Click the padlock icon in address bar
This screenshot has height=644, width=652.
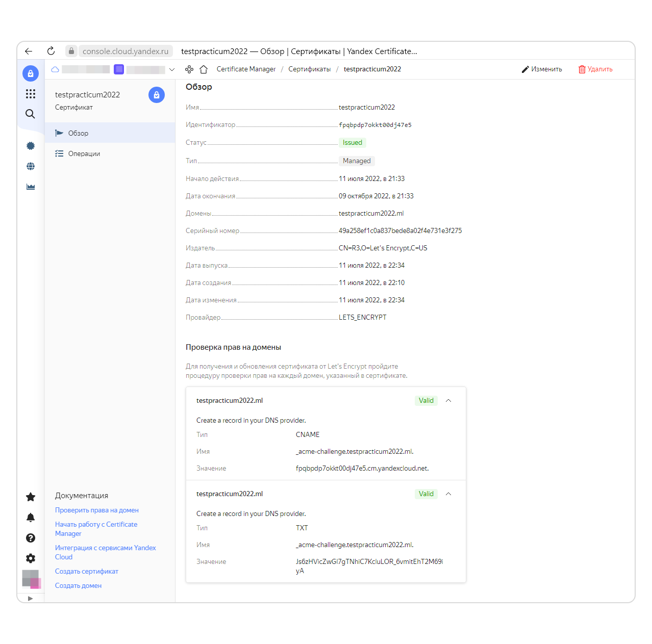tap(71, 51)
